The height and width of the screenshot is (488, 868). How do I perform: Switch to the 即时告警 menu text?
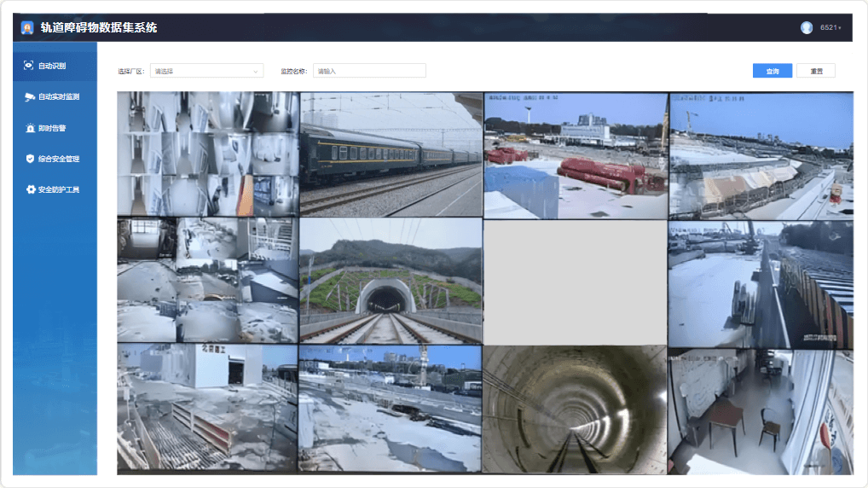tap(52, 128)
